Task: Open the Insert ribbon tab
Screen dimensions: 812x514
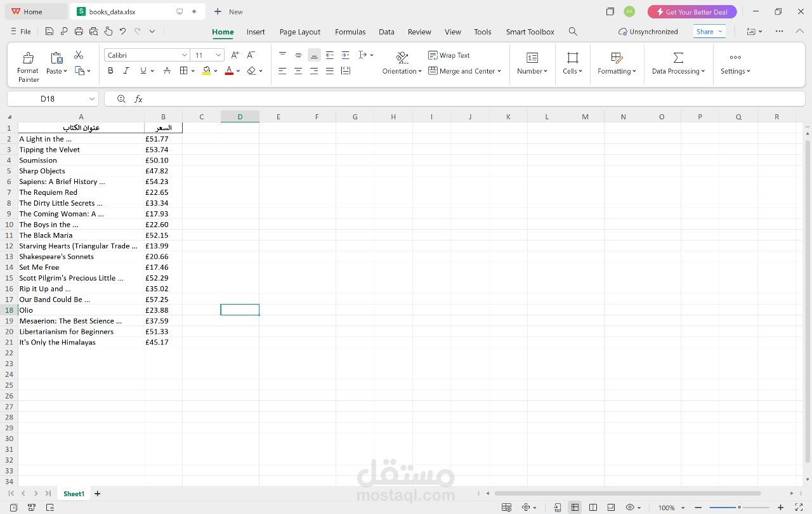Action: point(256,32)
